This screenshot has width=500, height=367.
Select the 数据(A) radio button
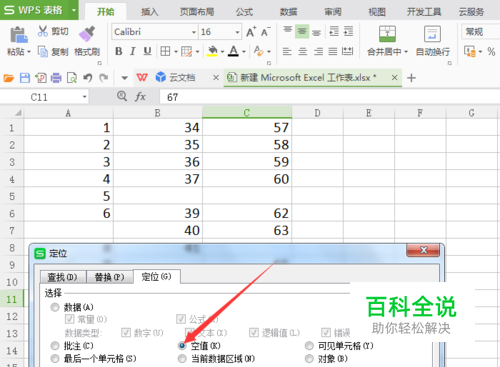coord(55,307)
